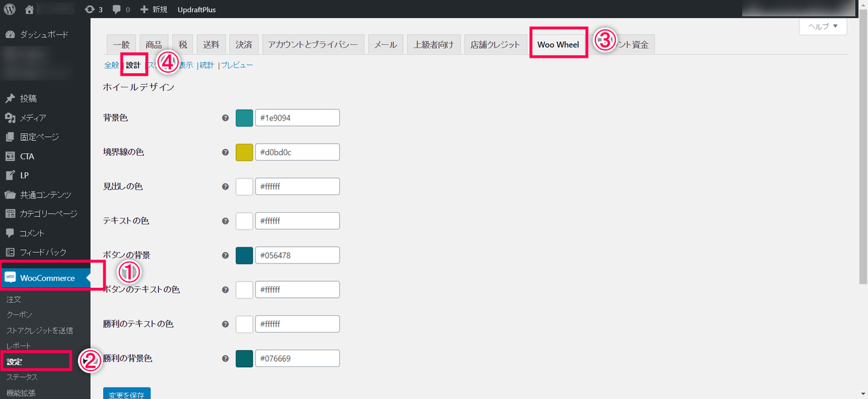Pick 背景色 swatch #1e9094

click(244, 118)
